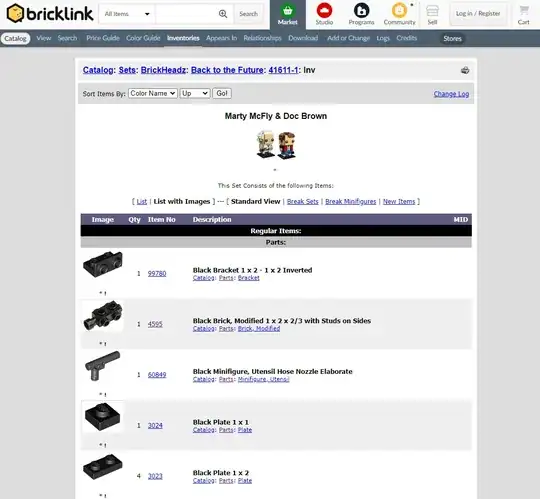Open the Up sort direction dropdown
Screen dimensions: 540x499
point(195,93)
